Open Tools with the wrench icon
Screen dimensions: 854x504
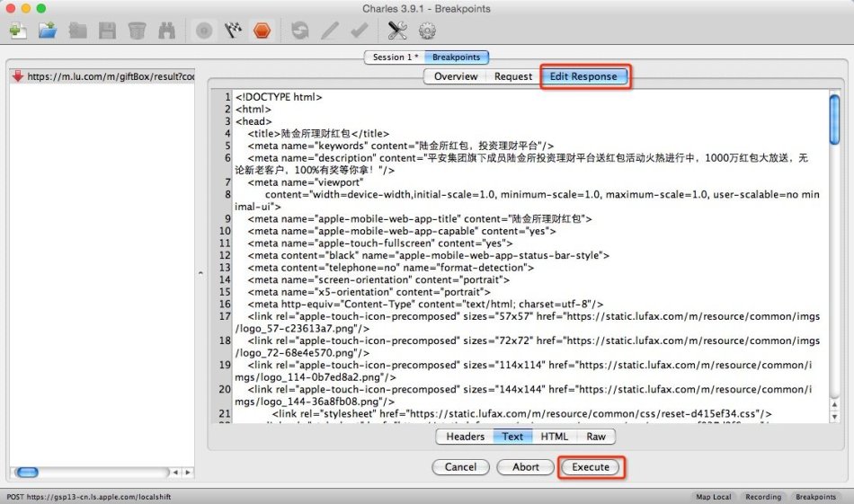coord(397,31)
